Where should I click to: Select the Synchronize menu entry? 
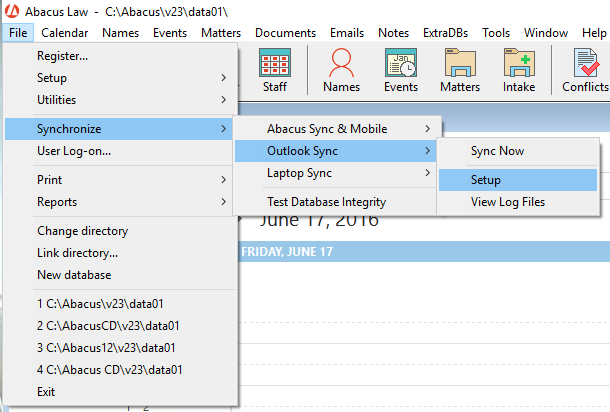pyautogui.click(x=118, y=129)
